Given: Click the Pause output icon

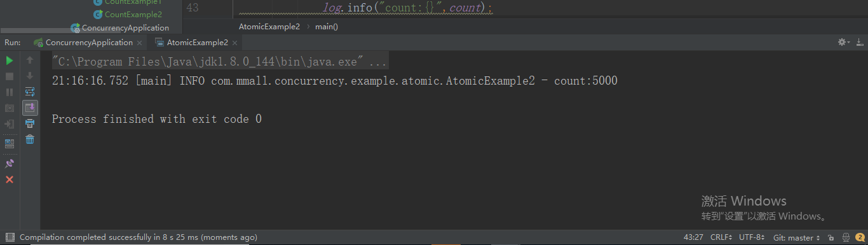Looking at the screenshot, I should coord(10,92).
